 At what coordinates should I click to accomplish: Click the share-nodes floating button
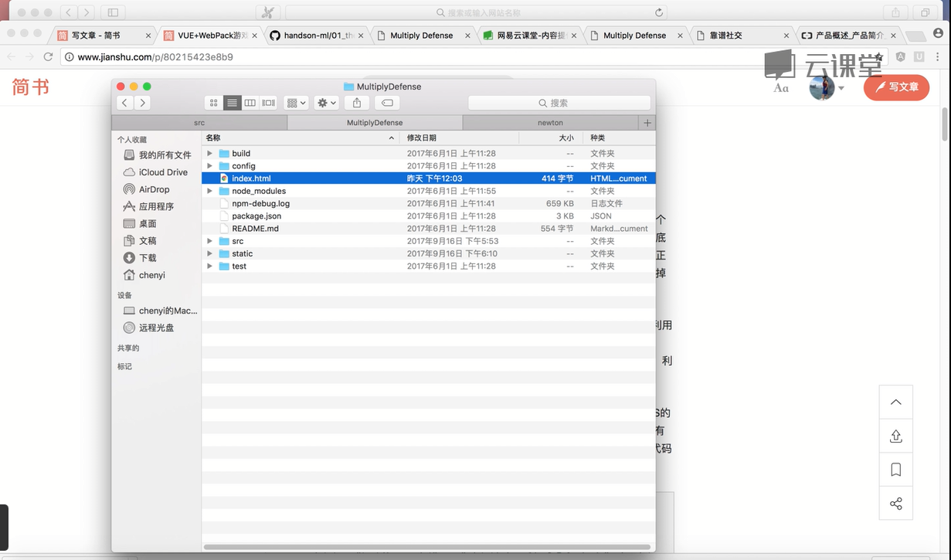[896, 504]
